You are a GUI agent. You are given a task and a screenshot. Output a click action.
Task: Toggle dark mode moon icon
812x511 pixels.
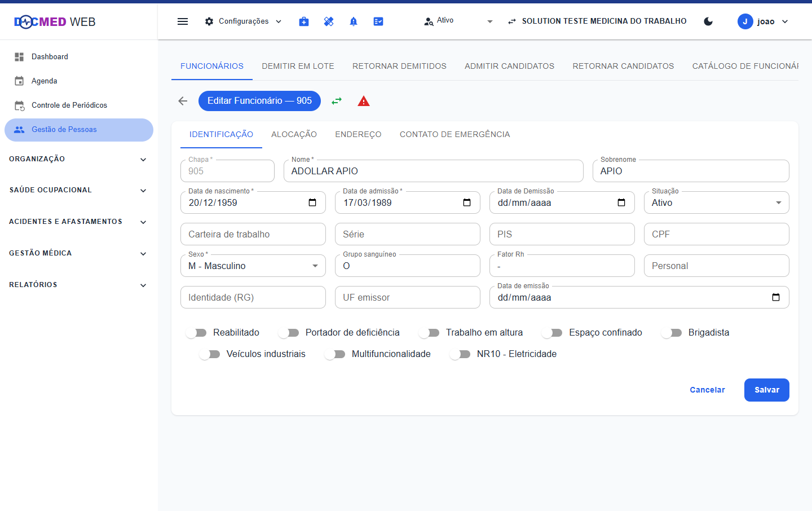708,21
